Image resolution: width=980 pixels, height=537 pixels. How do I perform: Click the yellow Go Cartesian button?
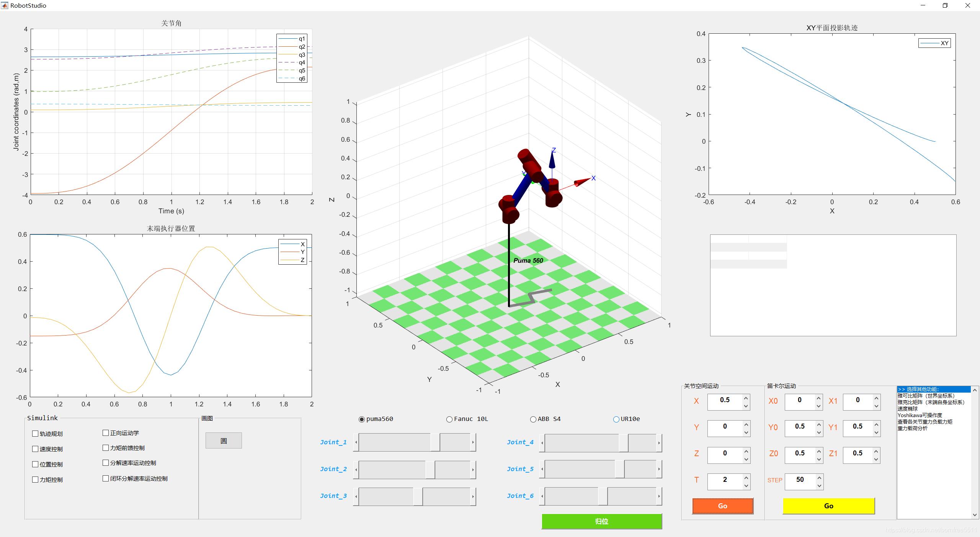(x=828, y=506)
